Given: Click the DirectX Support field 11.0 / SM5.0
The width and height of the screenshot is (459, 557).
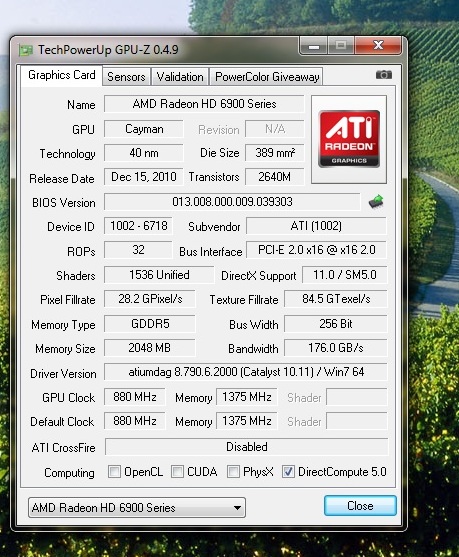Looking at the screenshot, I should [345, 275].
